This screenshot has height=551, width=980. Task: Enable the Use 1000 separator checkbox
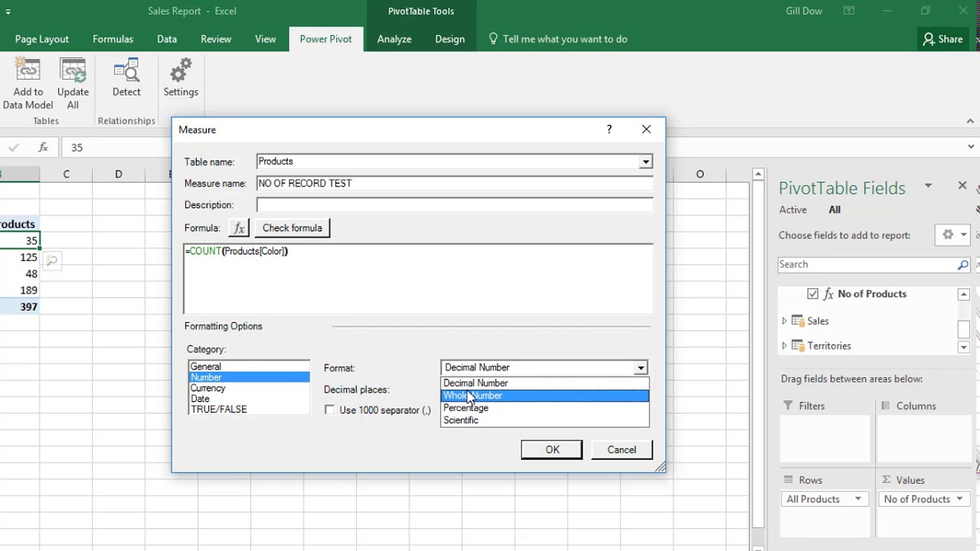[330, 410]
